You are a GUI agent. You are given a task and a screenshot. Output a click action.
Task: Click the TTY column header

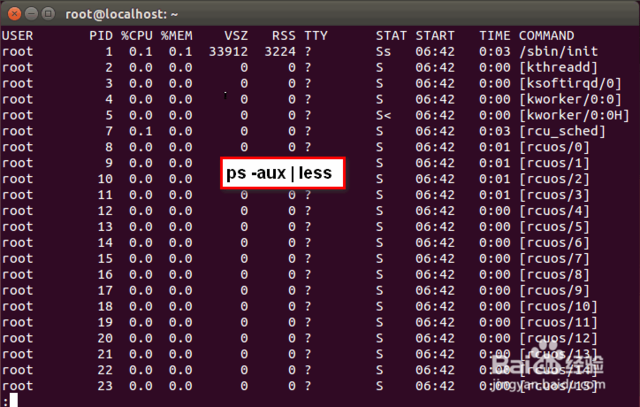click(x=316, y=36)
